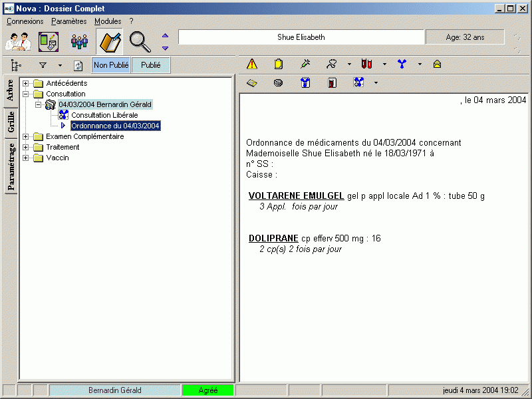Viewport: 532px width, 399px height.
Task: Click the VOLTARENE EMULGEL medication name
Action: click(x=296, y=196)
